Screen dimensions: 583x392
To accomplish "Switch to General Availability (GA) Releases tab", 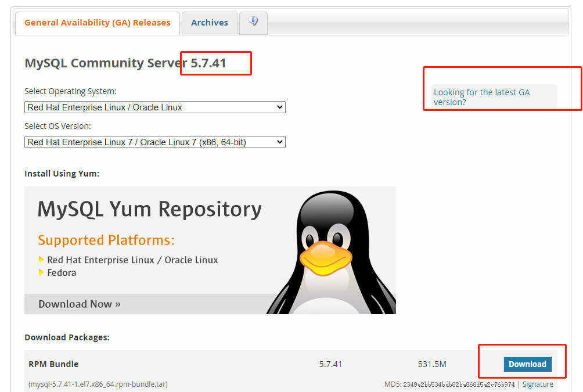I will pyautogui.click(x=98, y=23).
